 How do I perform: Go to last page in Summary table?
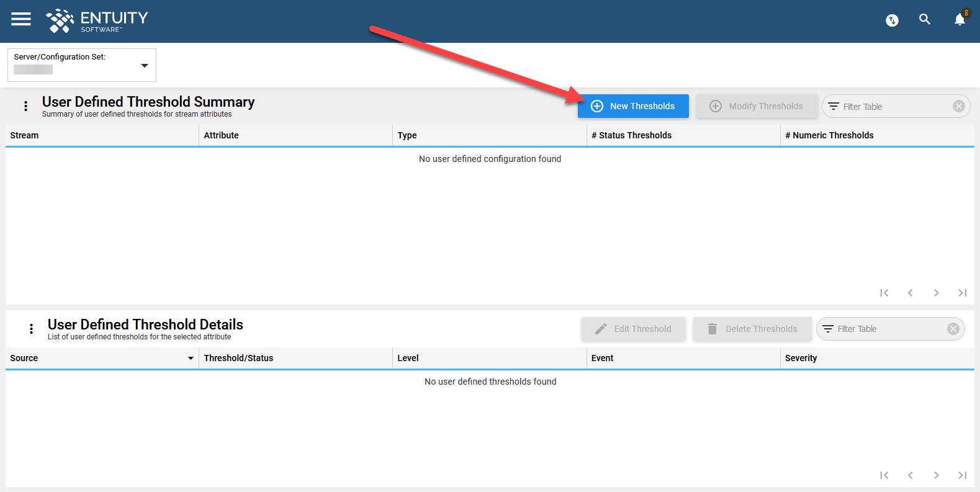[963, 293]
